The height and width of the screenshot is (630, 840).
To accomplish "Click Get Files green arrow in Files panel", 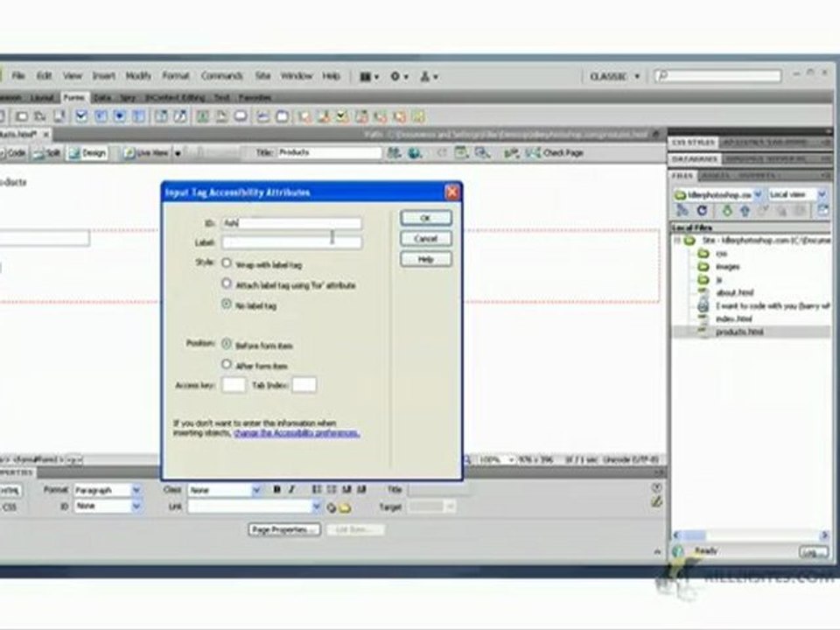I will click(727, 211).
